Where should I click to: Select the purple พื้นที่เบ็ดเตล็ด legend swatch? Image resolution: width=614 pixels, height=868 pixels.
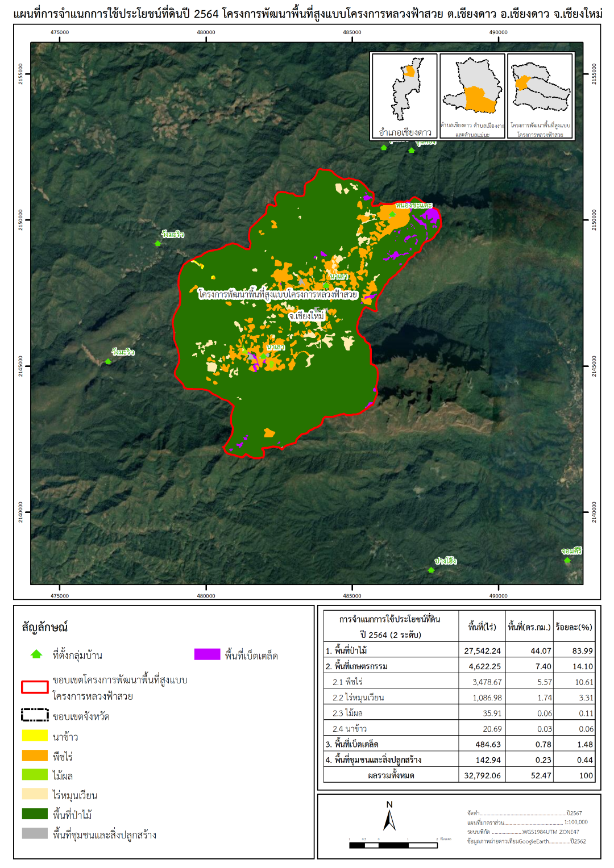click(x=207, y=654)
